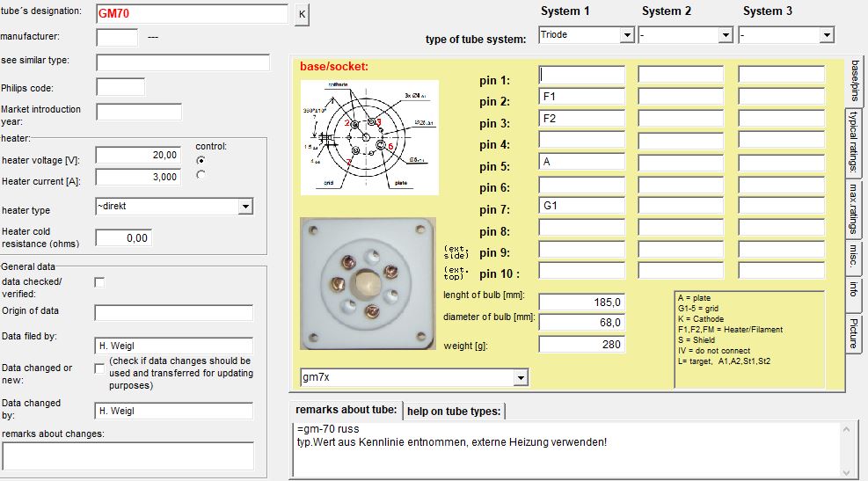868x481 pixels.
Task: Click the heater current field 3,000
Action: click(x=138, y=177)
